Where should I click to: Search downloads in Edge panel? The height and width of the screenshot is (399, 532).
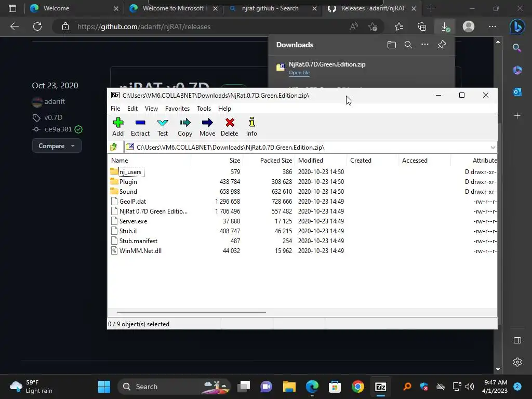(x=408, y=45)
